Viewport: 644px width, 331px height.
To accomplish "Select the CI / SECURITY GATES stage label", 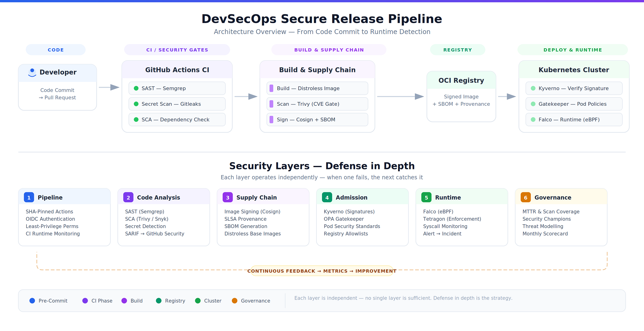I will pos(177,50).
